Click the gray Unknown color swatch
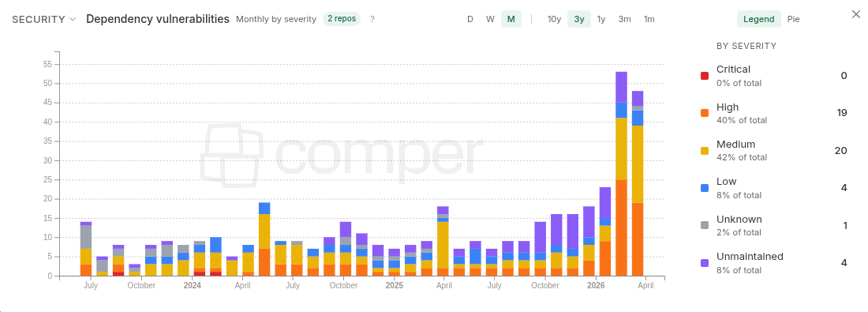The width and height of the screenshot is (868, 312). [705, 226]
